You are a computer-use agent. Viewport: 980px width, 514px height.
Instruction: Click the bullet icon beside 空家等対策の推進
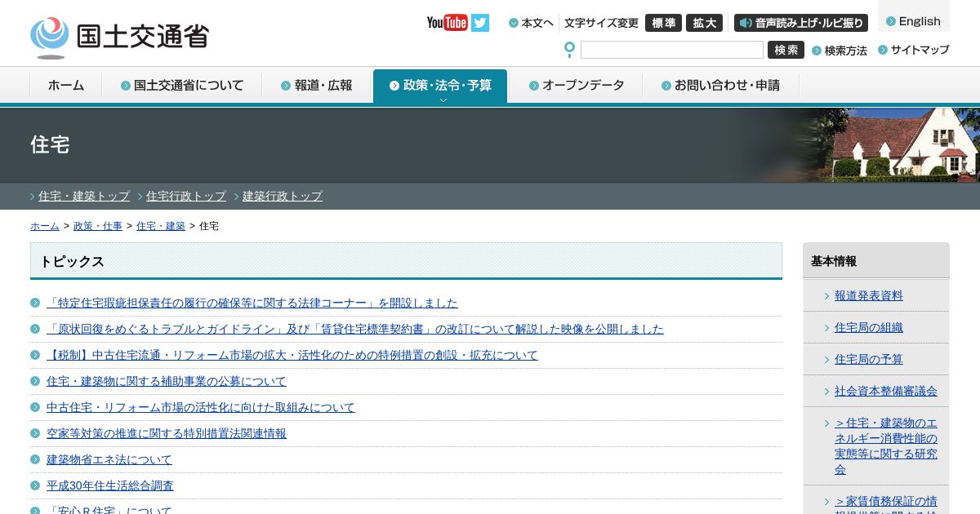pyautogui.click(x=35, y=433)
